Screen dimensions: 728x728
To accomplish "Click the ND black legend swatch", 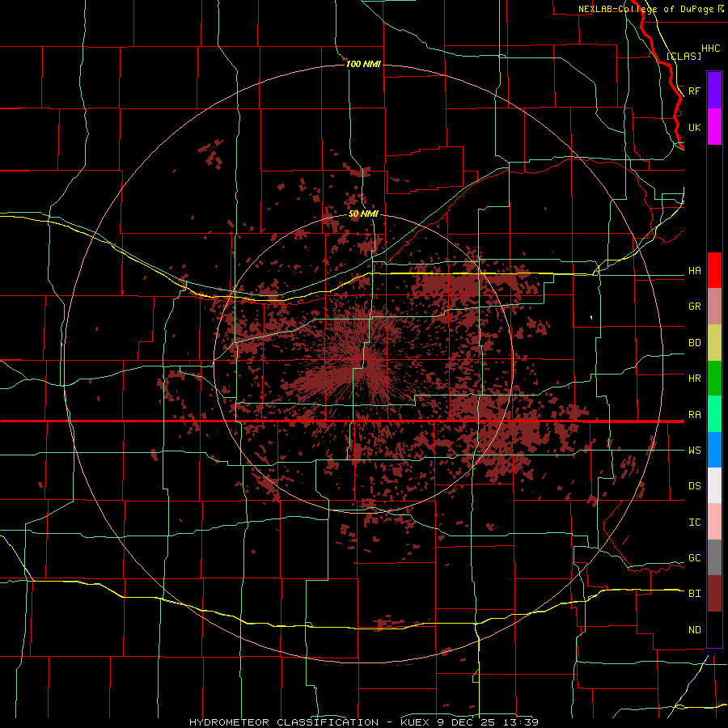I will (x=714, y=629).
